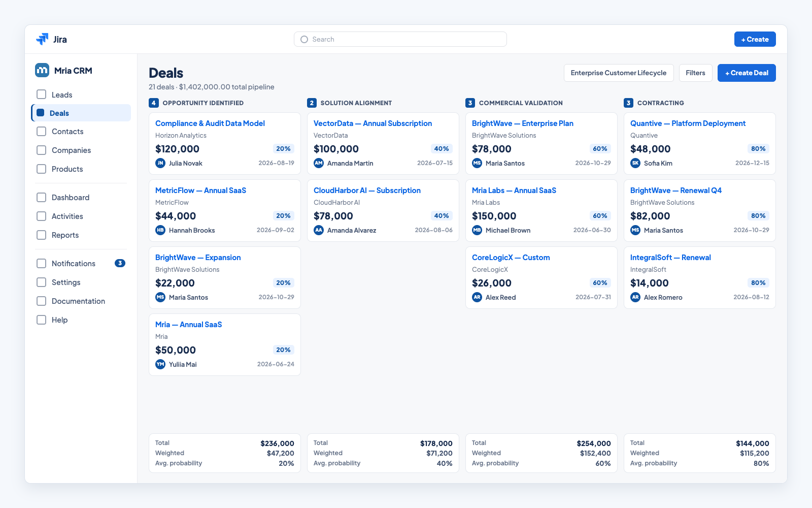This screenshot has width=812, height=508.
Task: Click the Leads sidebar icon
Action: pyautogui.click(x=42, y=94)
